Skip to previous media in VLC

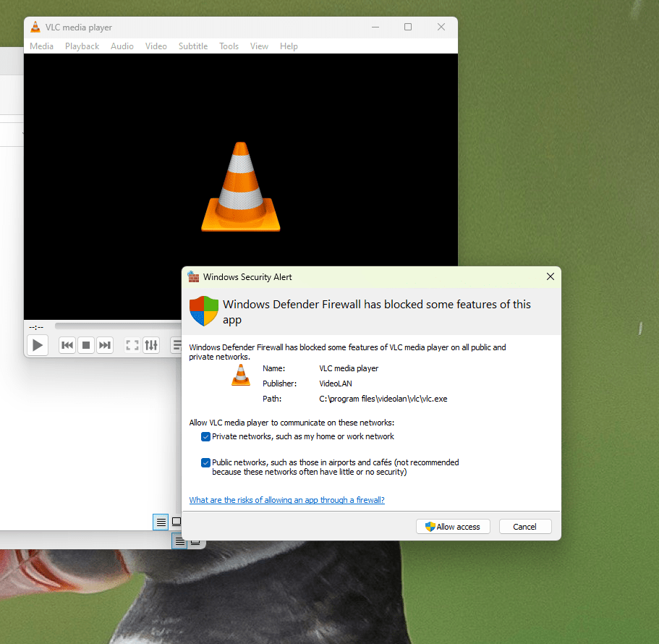point(67,345)
